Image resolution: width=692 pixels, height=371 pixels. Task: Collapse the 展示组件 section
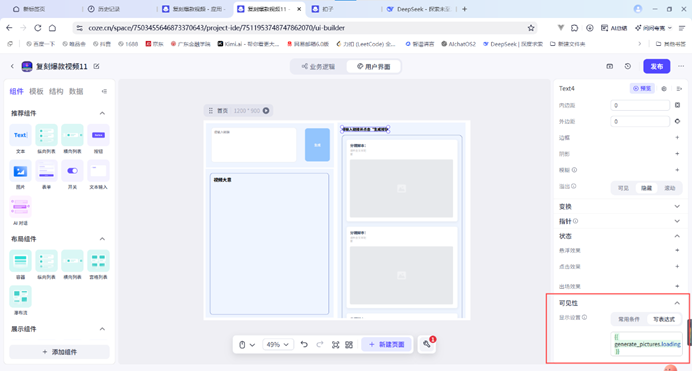[102, 329]
